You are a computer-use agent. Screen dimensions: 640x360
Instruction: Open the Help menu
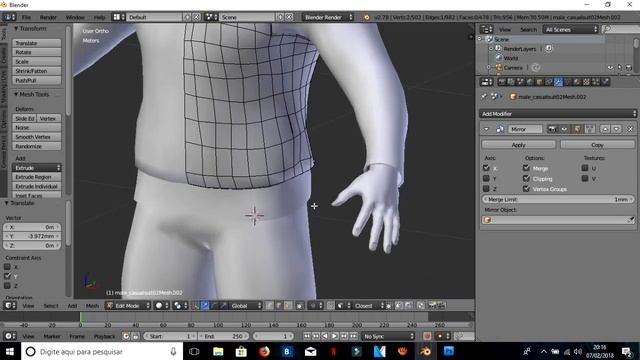point(99,17)
